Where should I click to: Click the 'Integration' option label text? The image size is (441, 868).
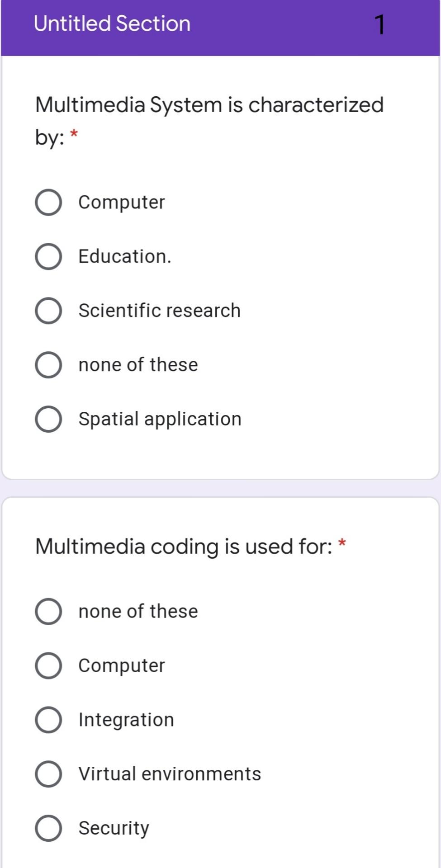click(126, 720)
